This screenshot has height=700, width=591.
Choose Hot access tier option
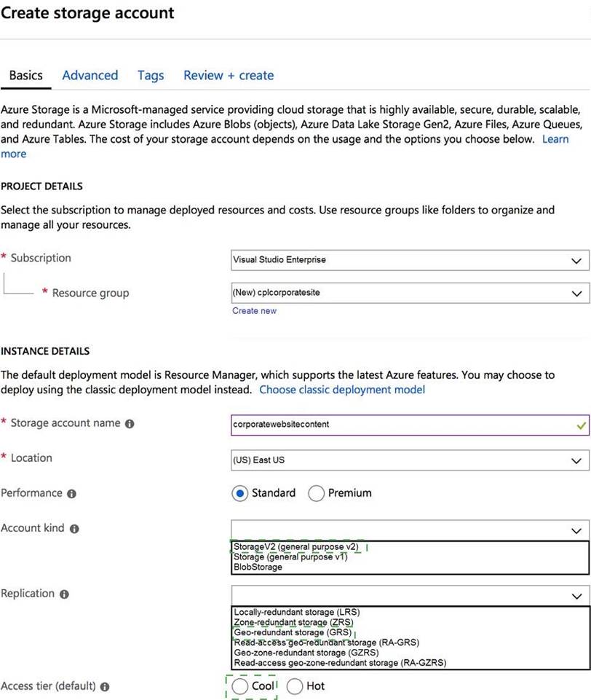pos(295,686)
